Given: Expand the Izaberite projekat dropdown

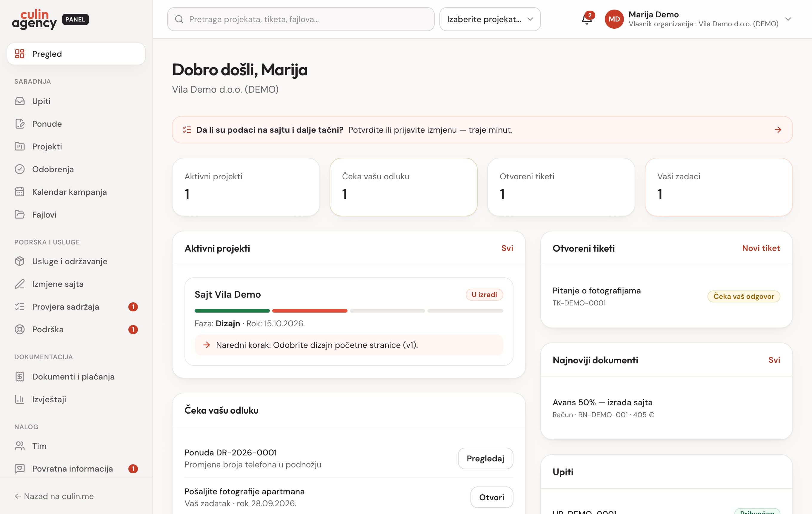Looking at the screenshot, I should [490, 19].
